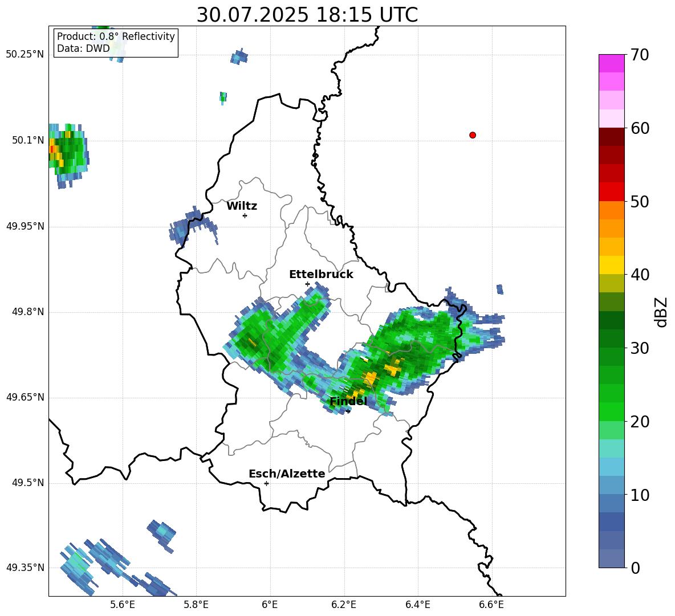Click the bright red colorbar segment above 50
Screen dimensions: 675x616
click(611, 192)
